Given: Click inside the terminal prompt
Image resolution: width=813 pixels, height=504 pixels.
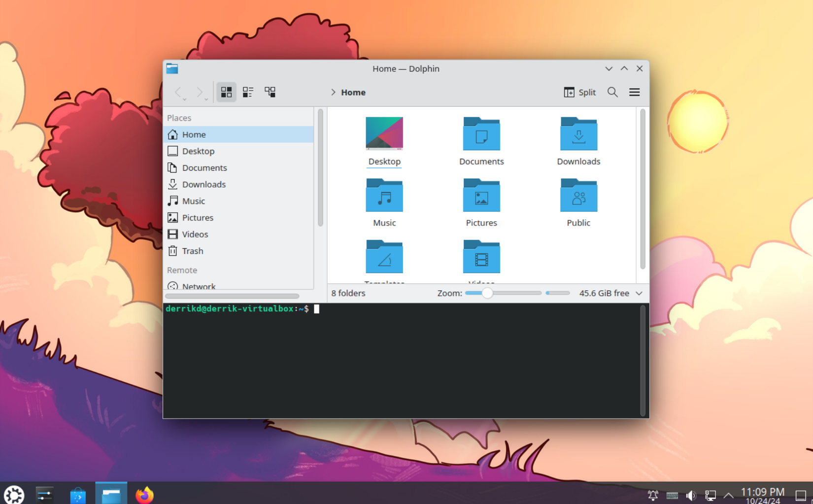Looking at the screenshot, I should pyautogui.click(x=345, y=309).
